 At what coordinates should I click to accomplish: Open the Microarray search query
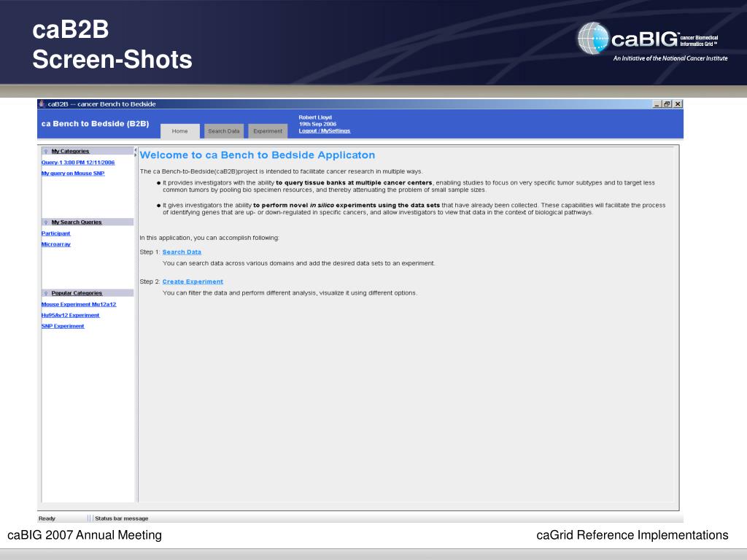click(55, 244)
